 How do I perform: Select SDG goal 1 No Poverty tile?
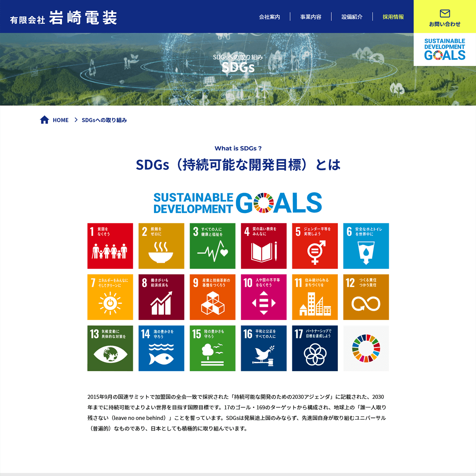tap(110, 246)
